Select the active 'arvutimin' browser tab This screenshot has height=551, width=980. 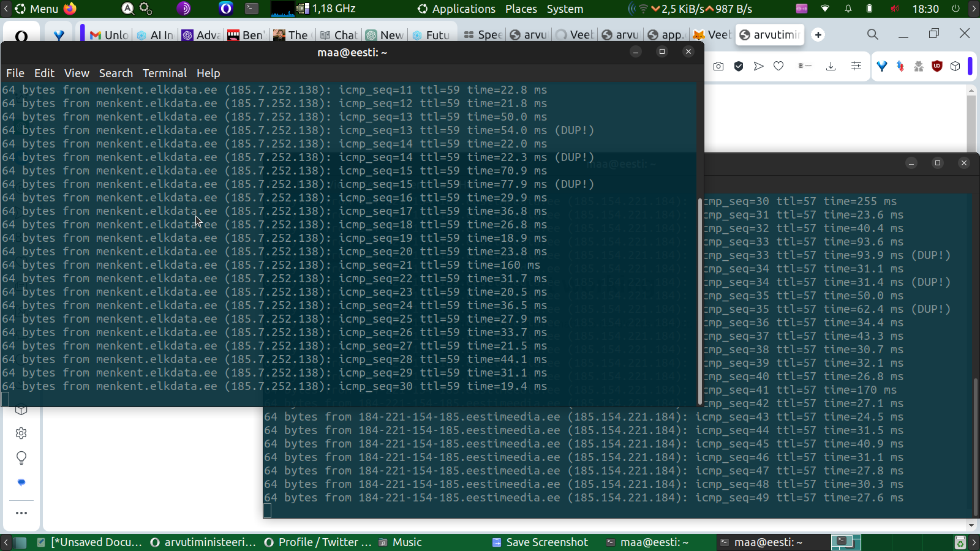[770, 35]
